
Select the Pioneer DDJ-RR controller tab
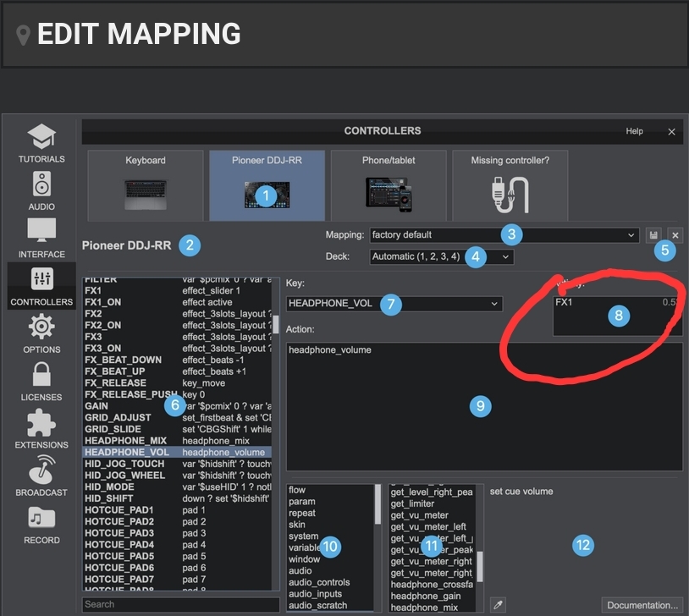[x=267, y=185]
